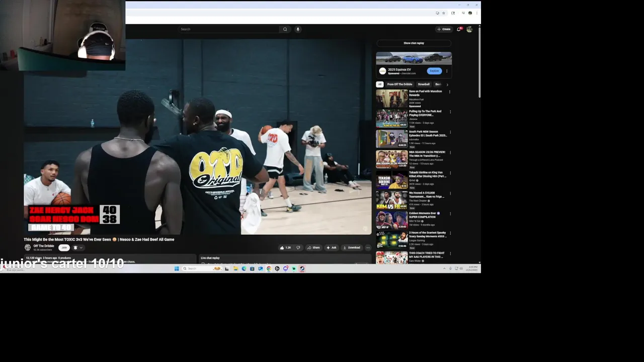Image resolution: width=644 pixels, height=362 pixels.
Task: Click the Create button
Action: 444,29
